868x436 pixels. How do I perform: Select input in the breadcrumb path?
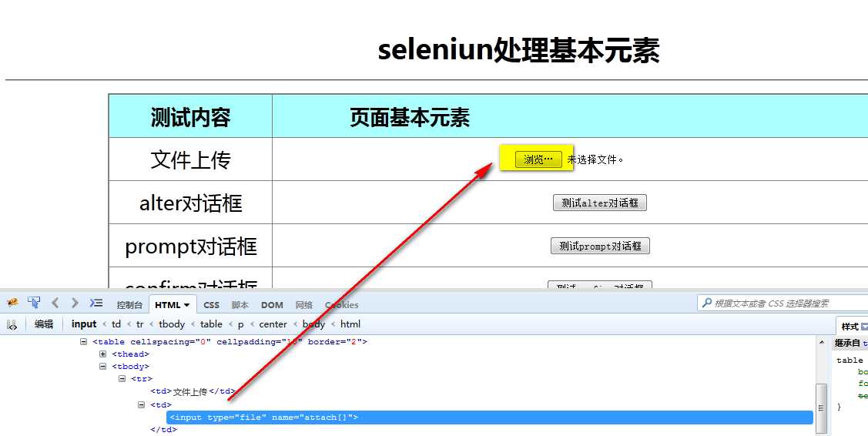point(84,324)
